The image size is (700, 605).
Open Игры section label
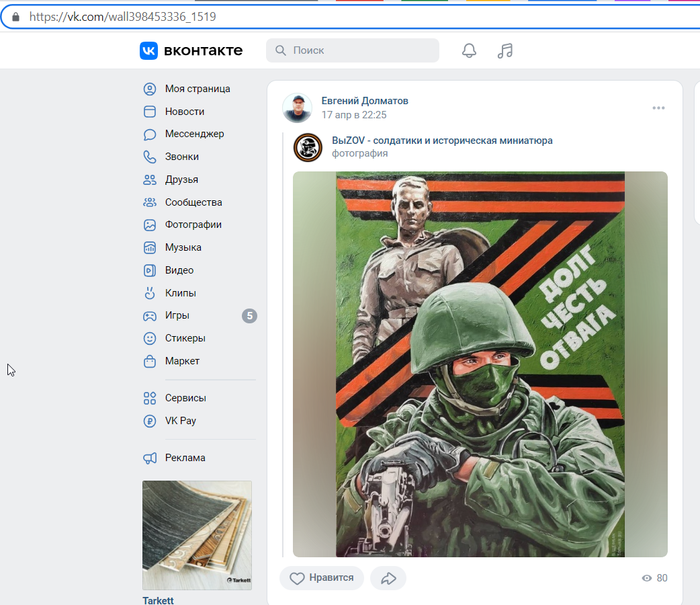point(177,315)
